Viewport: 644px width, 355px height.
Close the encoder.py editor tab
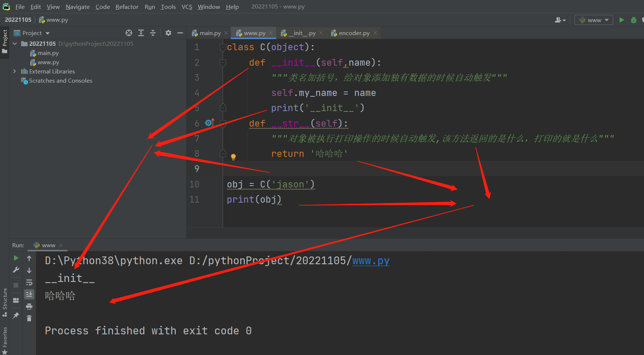click(375, 33)
